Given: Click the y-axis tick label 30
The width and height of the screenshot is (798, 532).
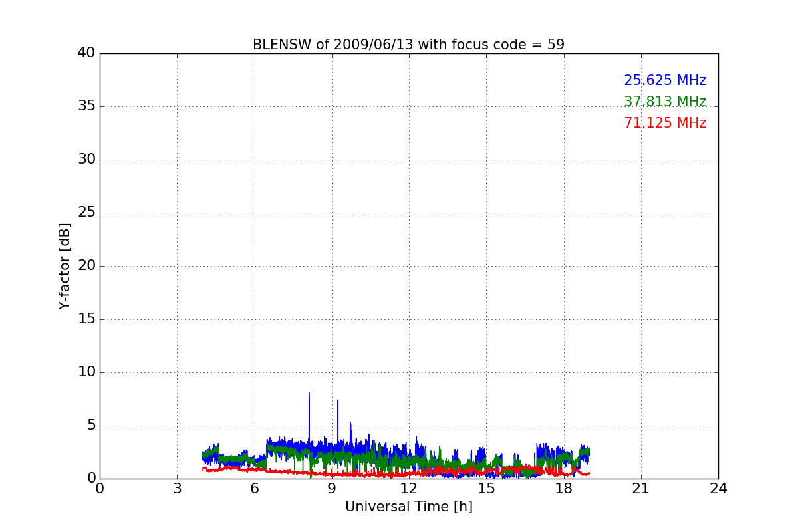Looking at the screenshot, I should tap(86, 159).
